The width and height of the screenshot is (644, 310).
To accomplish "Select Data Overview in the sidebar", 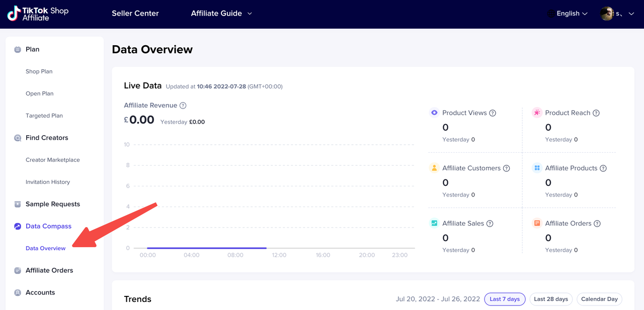I will 45,248.
